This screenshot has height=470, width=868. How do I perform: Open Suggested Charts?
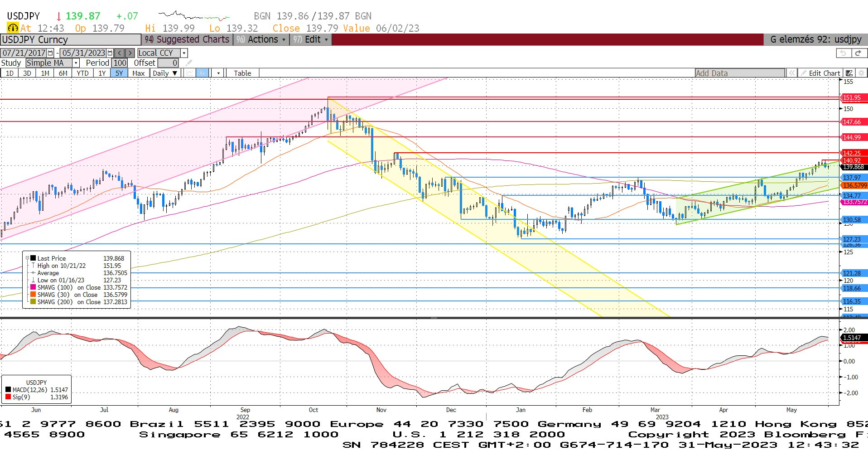187,39
